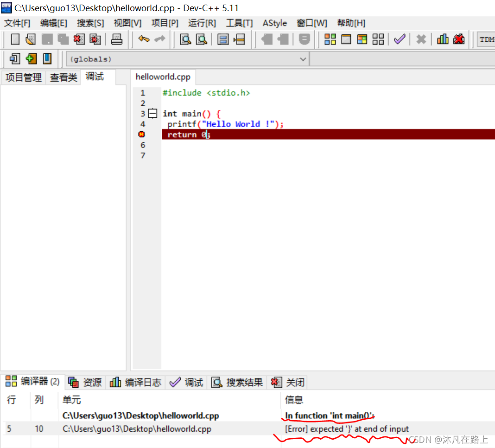495x448 pixels.
Task: Open the 窗口[W] menu
Action: (312, 23)
